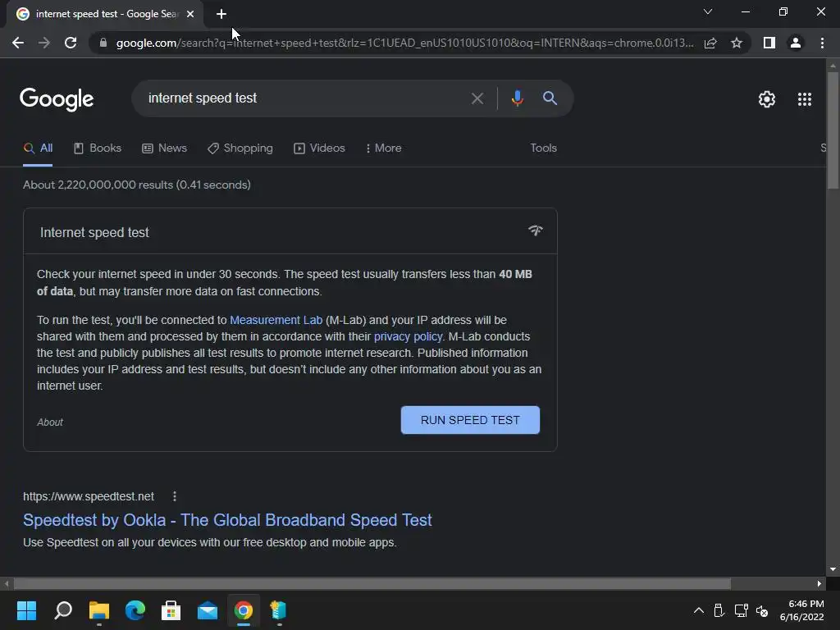Switch to the News tab
840x630 pixels.
(164, 148)
